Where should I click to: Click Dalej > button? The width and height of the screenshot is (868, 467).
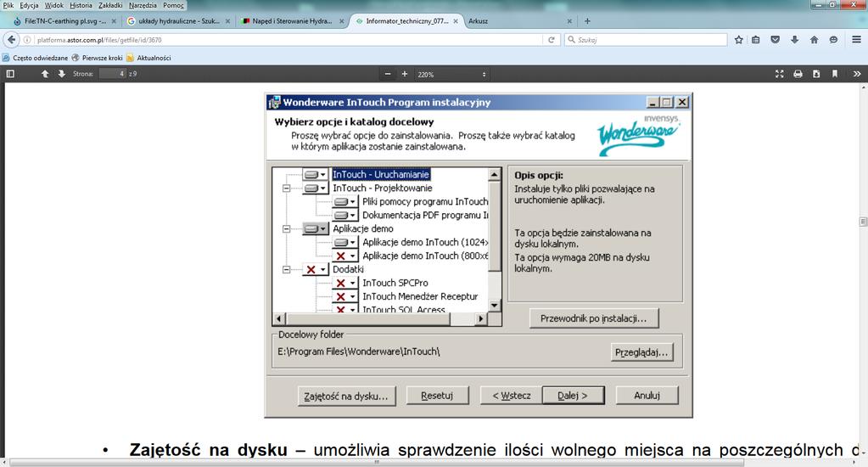[x=573, y=396]
